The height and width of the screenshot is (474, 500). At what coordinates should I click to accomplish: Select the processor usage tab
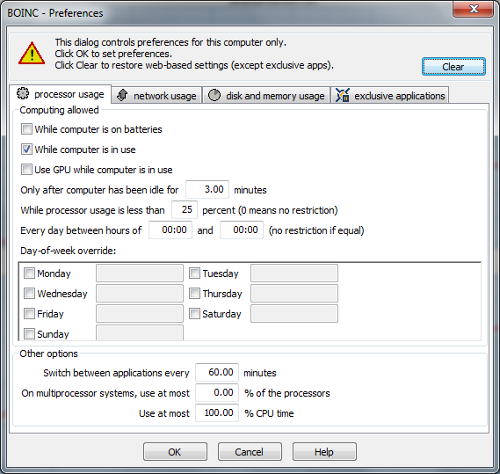(60, 94)
